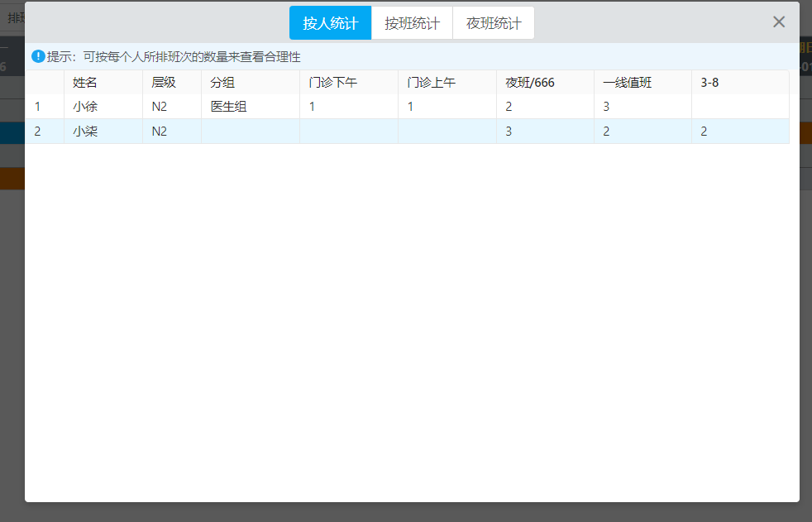
Task: Click the 3-8 column header
Action: (x=741, y=83)
